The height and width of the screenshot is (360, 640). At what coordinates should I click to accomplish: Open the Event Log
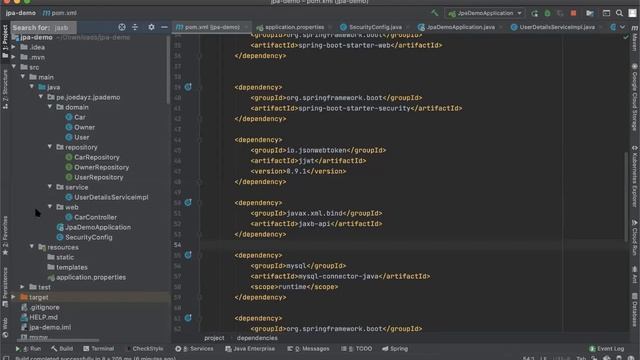pyautogui.click(x=607, y=349)
